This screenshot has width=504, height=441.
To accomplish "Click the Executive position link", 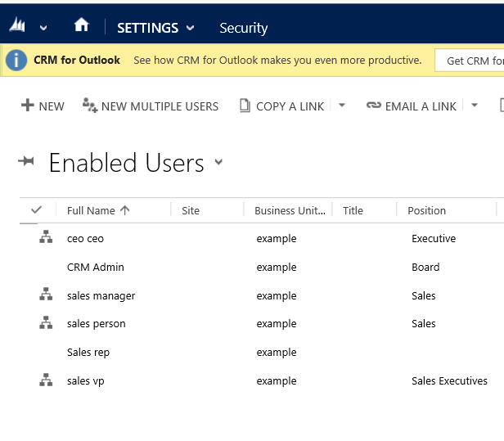I will coord(434,239).
